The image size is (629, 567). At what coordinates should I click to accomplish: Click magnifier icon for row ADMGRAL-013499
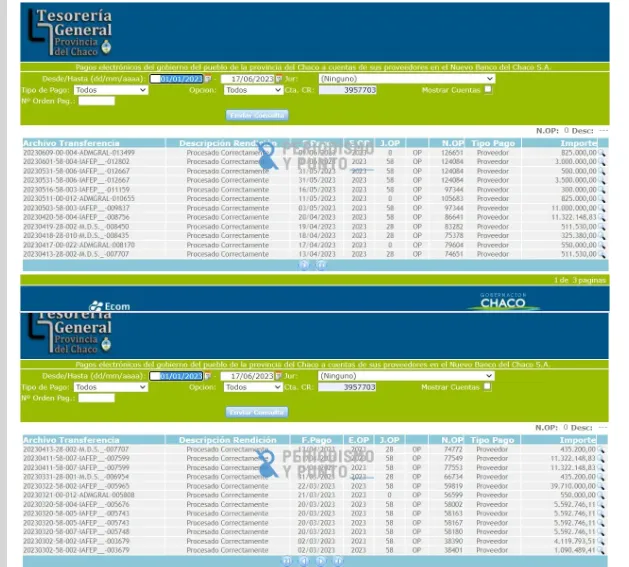coord(602,152)
